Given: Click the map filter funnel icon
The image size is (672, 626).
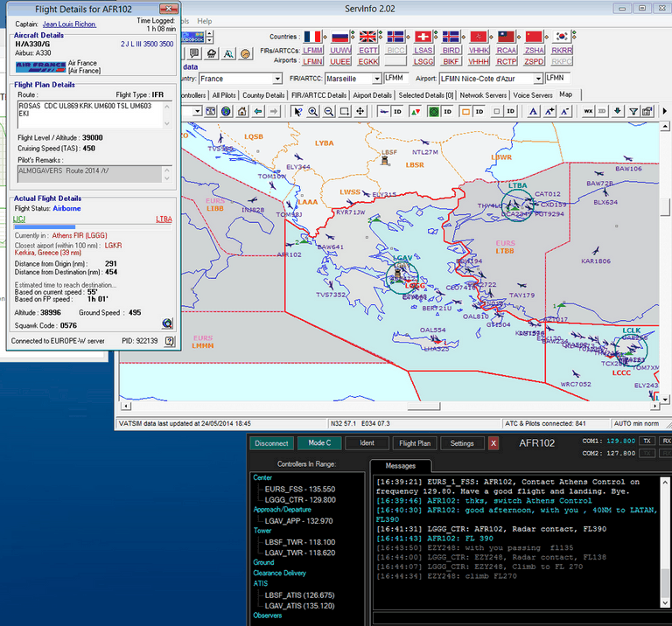Looking at the screenshot, I should click(x=633, y=112).
